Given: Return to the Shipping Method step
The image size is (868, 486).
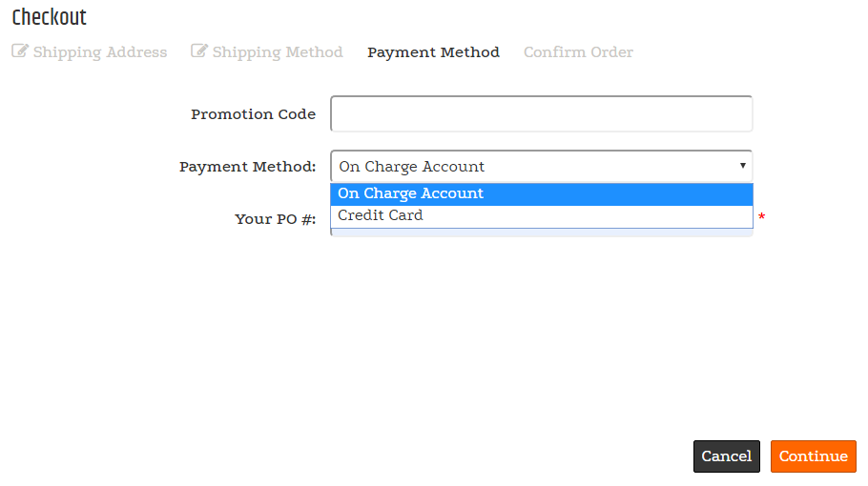Looking at the screenshot, I should tap(277, 52).
